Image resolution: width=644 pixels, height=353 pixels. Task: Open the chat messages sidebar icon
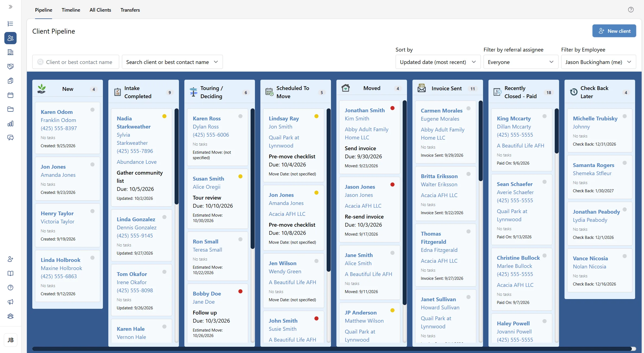10,138
